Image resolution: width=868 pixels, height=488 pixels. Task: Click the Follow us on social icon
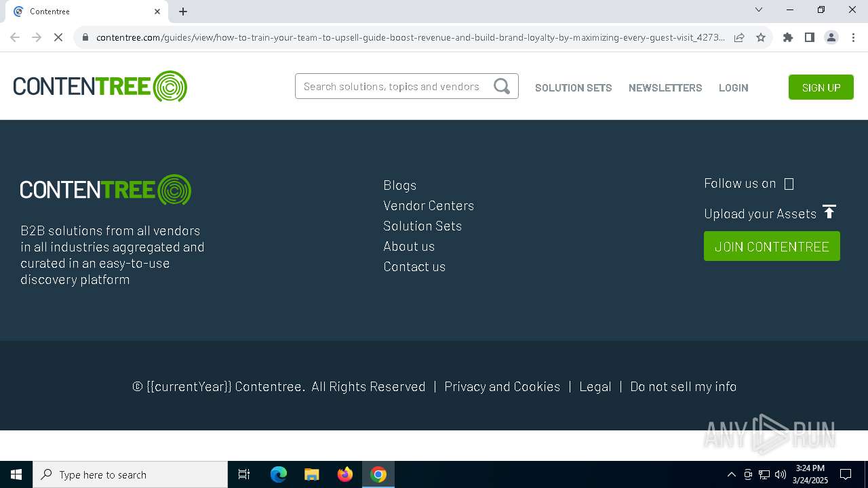click(x=789, y=184)
